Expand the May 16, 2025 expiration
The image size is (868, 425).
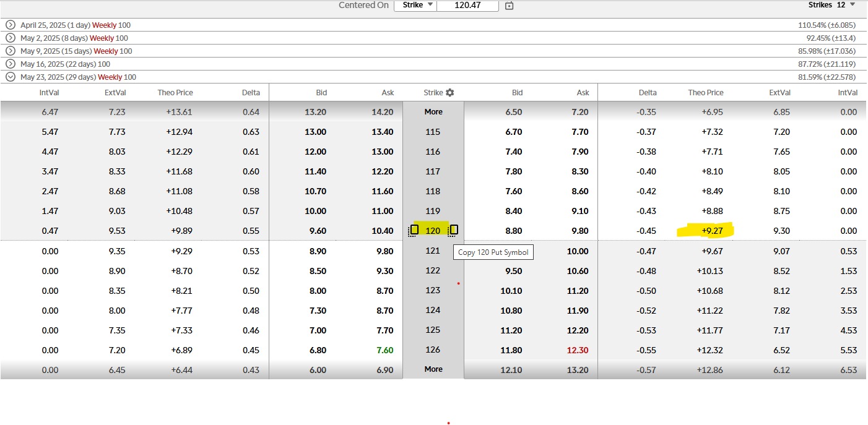coord(10,64)
